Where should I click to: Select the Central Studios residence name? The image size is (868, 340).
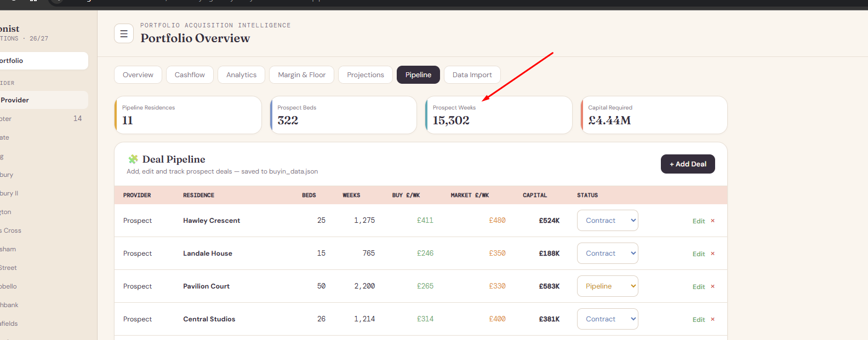(209, 319)
